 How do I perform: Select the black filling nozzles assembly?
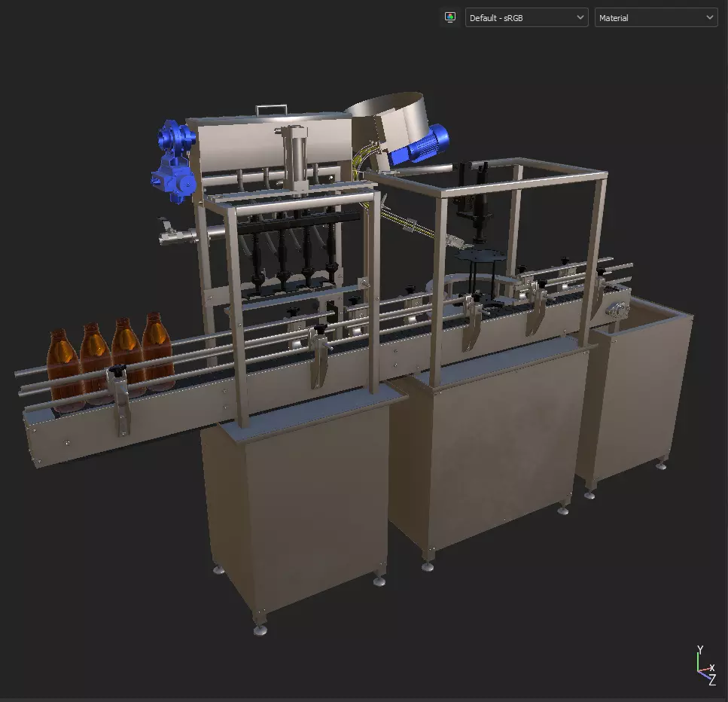[x=294, y=249]
